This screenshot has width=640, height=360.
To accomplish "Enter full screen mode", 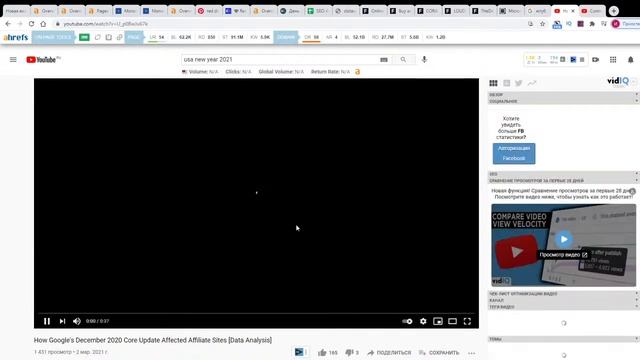I will coord(467,321).
